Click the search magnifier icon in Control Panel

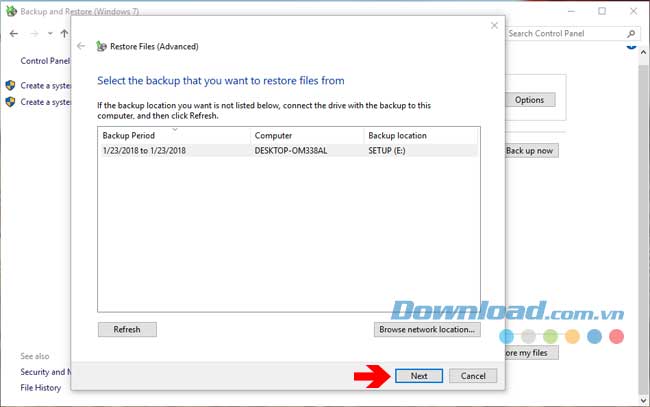click(631, 34)
